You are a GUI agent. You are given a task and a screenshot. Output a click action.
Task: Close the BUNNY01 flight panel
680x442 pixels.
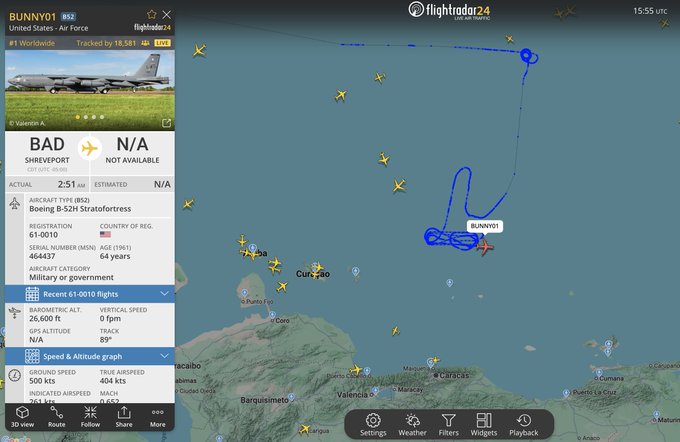pos(167,14)
